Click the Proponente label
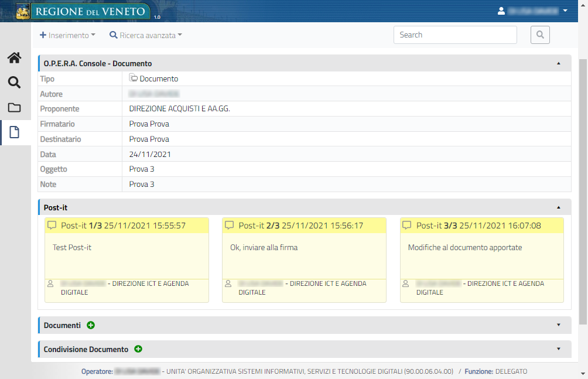Screen dimensions: 588x379 coord(60,109)
